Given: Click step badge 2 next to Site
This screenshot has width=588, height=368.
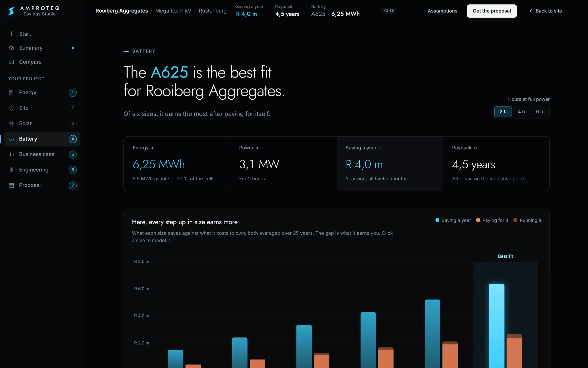Looking at the screenshot, I should point(73,108).
